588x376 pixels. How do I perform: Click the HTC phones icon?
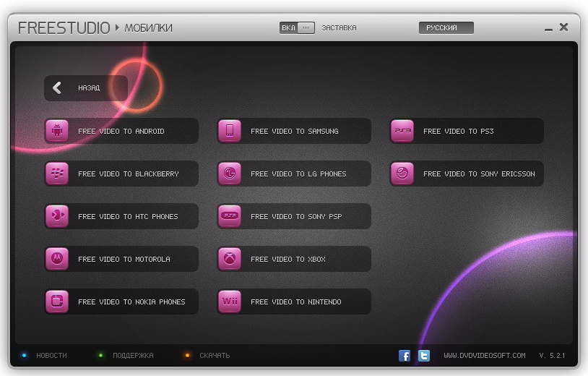pos(57,216)
